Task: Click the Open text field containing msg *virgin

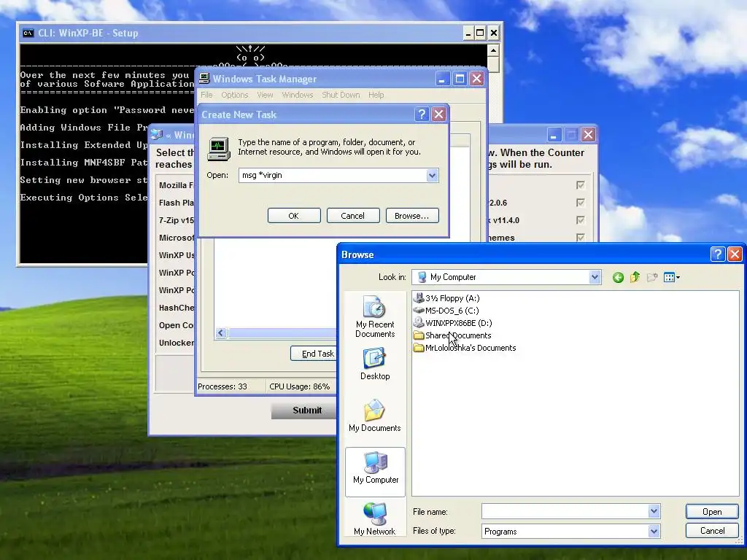Action: (333, 175)
